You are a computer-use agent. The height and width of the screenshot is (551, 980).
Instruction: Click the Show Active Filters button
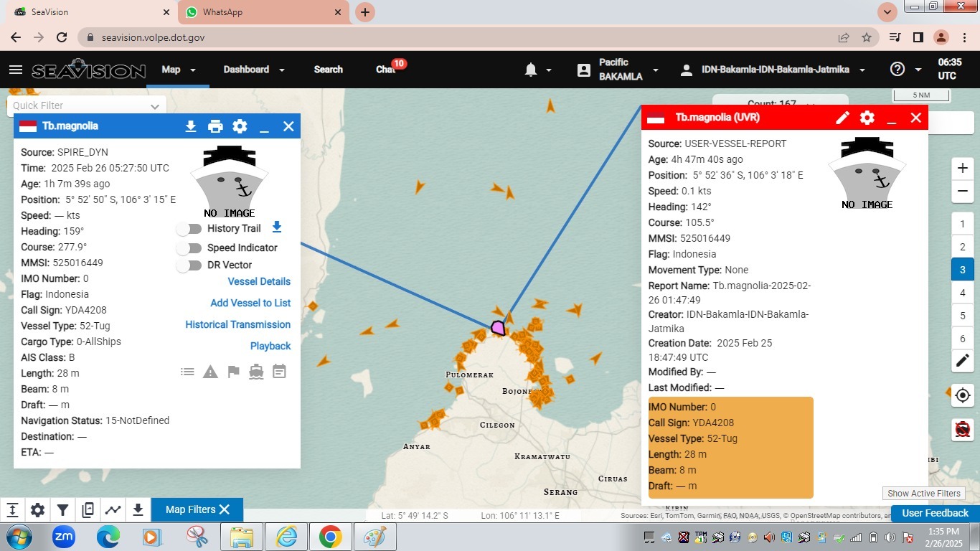pyautogui.click(x=923, y=494)
